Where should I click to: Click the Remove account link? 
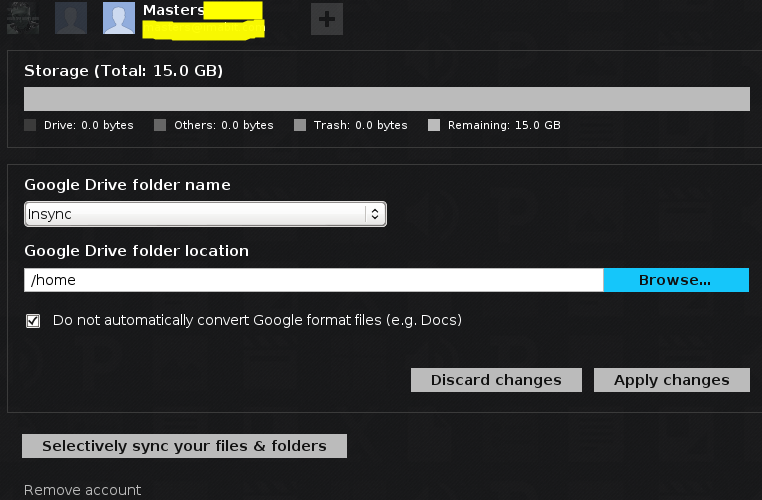tap(83, 490)
